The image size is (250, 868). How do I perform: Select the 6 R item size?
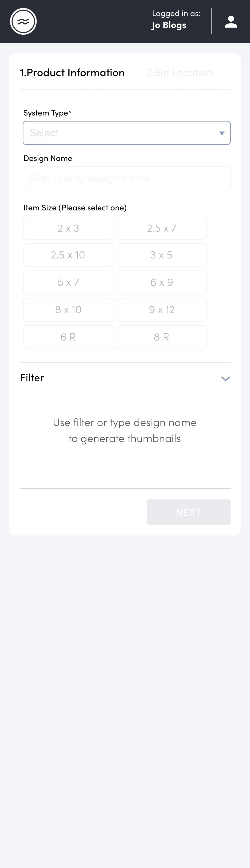[68, 337]
